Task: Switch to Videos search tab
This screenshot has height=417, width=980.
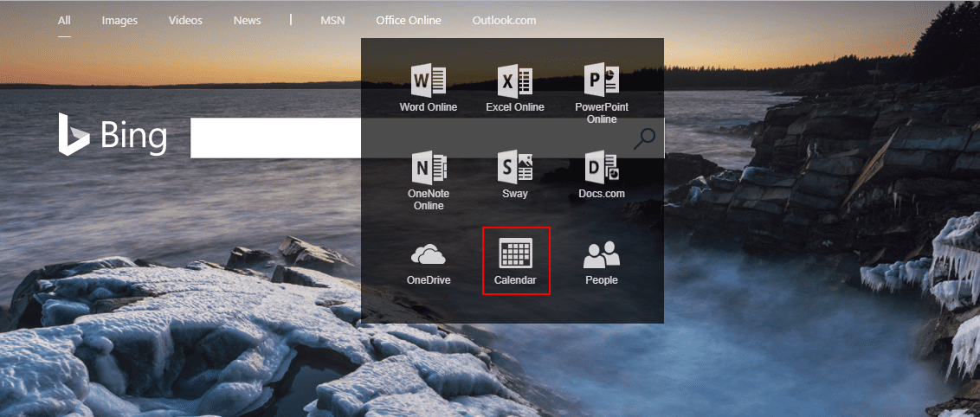Action: pyautogui.click(x=185, y=21)
